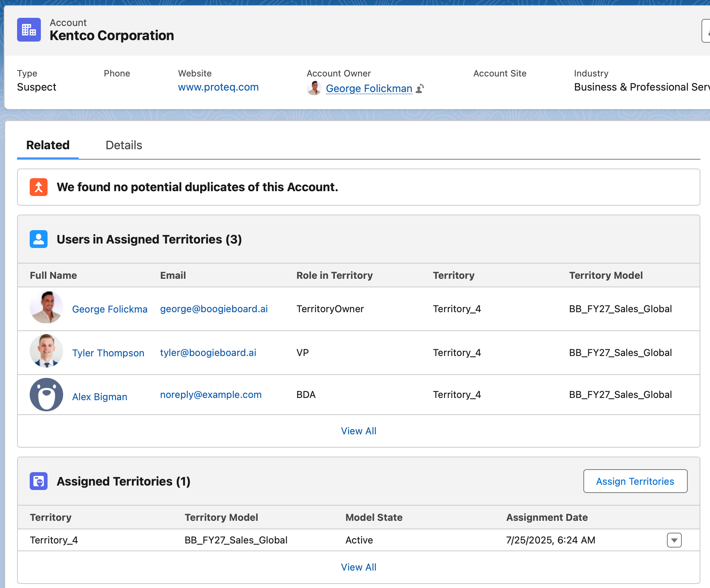This screenshot has height=588, width=710.
Task: Click the Assigned Territories panel icon
Action: (x=38, y=481)
